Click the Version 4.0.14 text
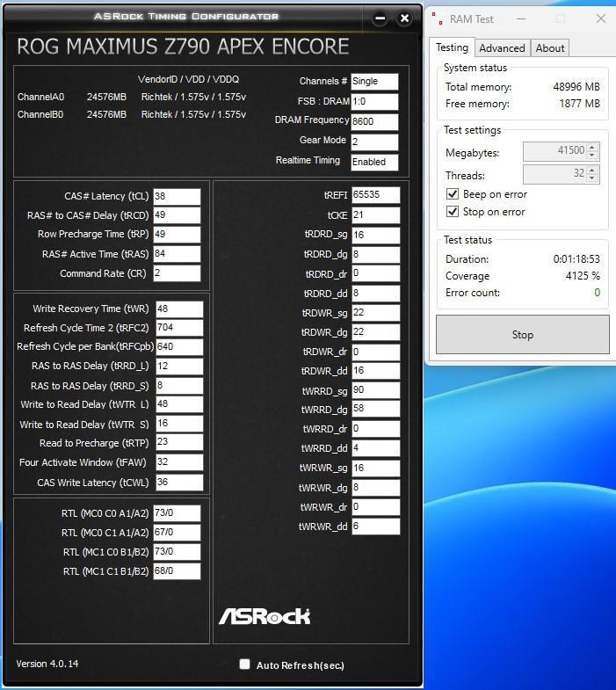This screenshot has width=616, height=690. coord(47,664)
